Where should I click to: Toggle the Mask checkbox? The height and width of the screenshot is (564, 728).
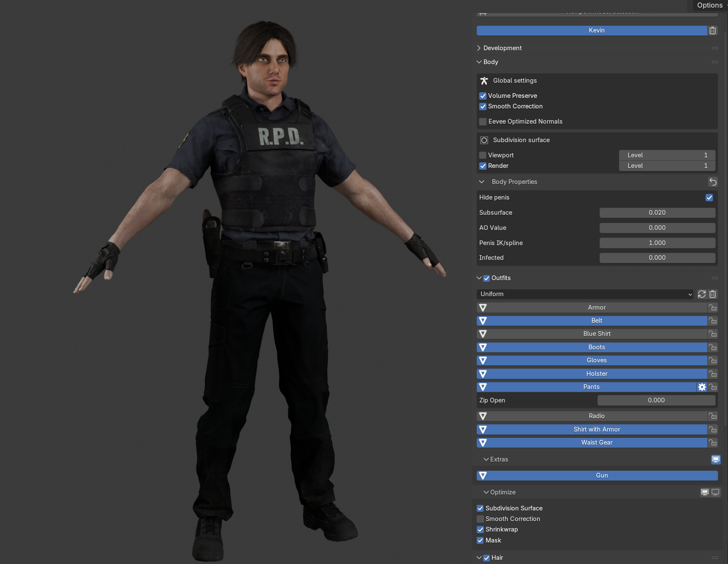480,540
